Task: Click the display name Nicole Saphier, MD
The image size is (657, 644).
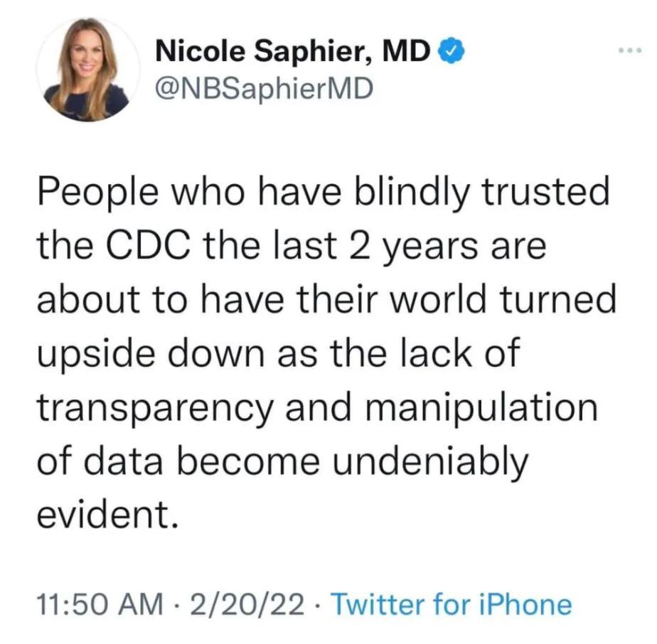Action: (292, 51)
